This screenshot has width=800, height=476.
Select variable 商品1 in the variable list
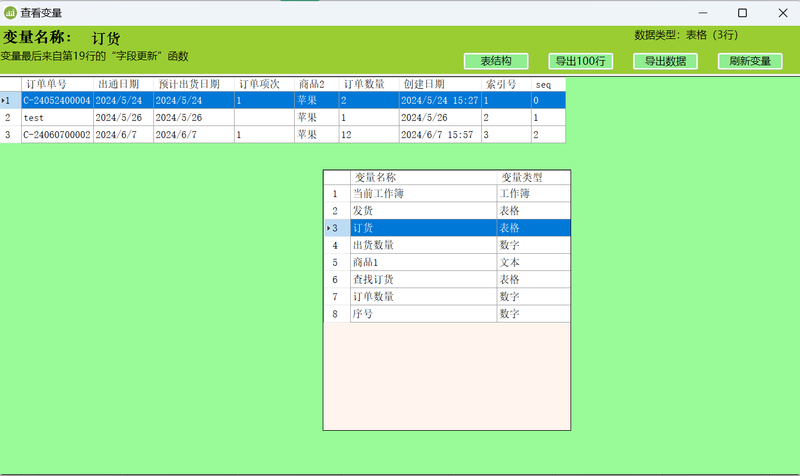[x=423, y=262]
